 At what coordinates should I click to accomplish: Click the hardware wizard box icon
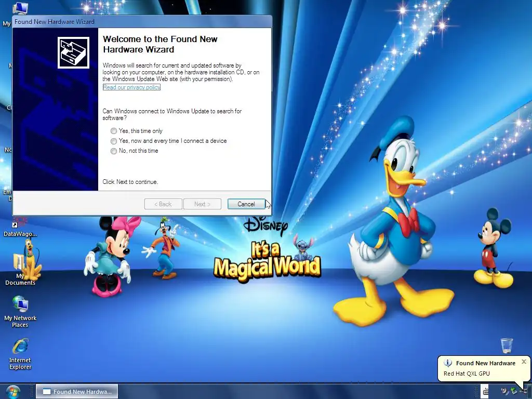click(x=73, y=52)
